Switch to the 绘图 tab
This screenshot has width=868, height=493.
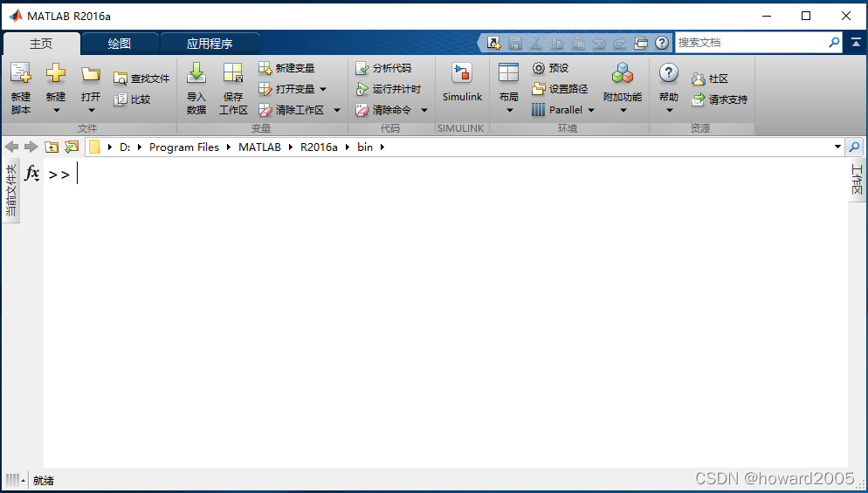[x=120, y=44]
